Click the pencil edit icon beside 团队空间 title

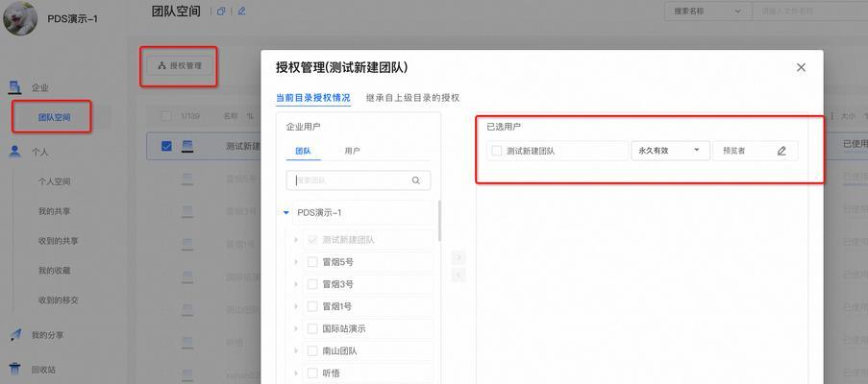(241, 12)
